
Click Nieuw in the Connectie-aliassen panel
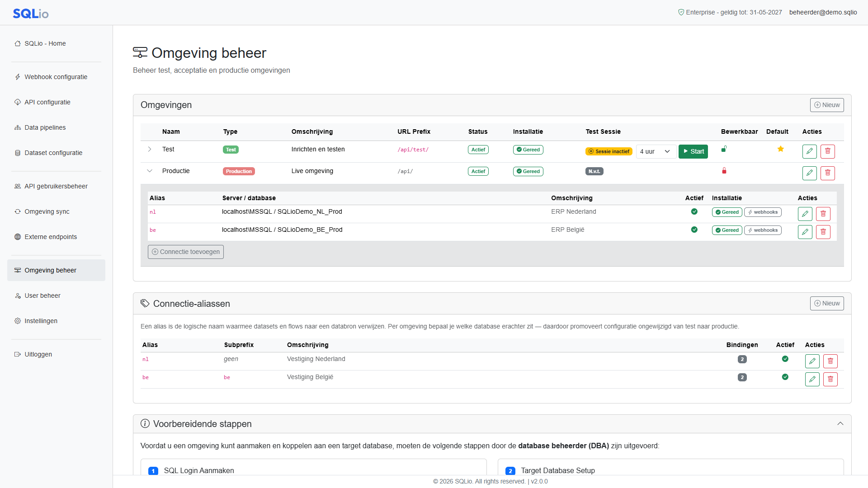(826, 303)
